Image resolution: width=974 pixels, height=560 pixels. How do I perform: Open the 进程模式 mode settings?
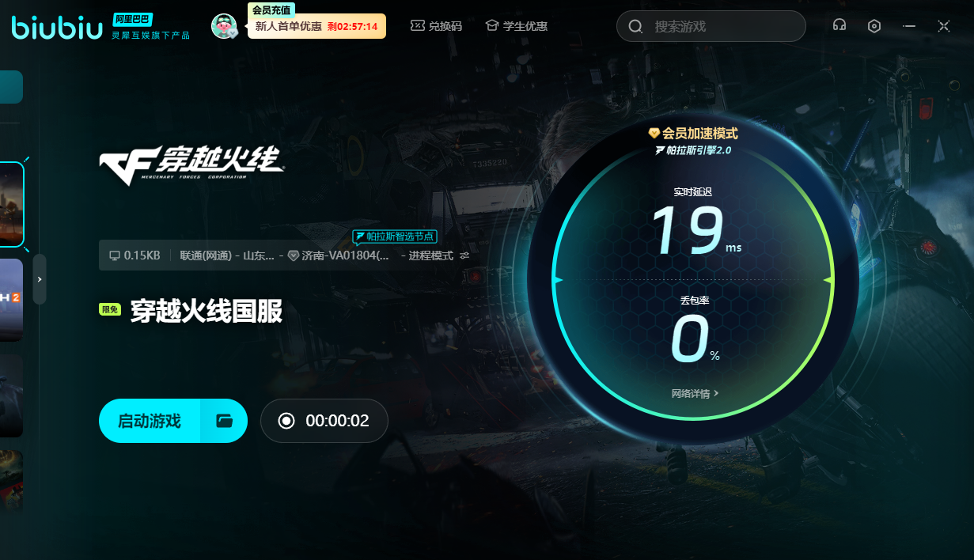(x=430, y=255)
